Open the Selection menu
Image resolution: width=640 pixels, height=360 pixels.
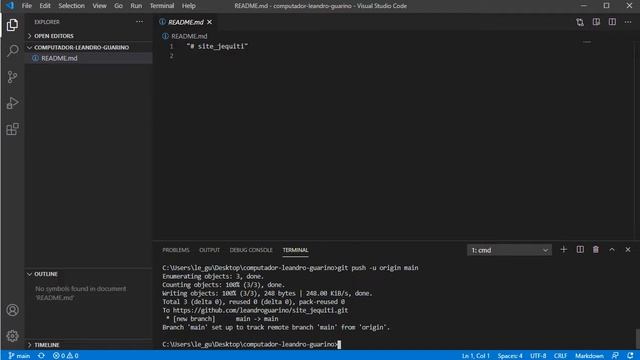(x=71, y=6)
